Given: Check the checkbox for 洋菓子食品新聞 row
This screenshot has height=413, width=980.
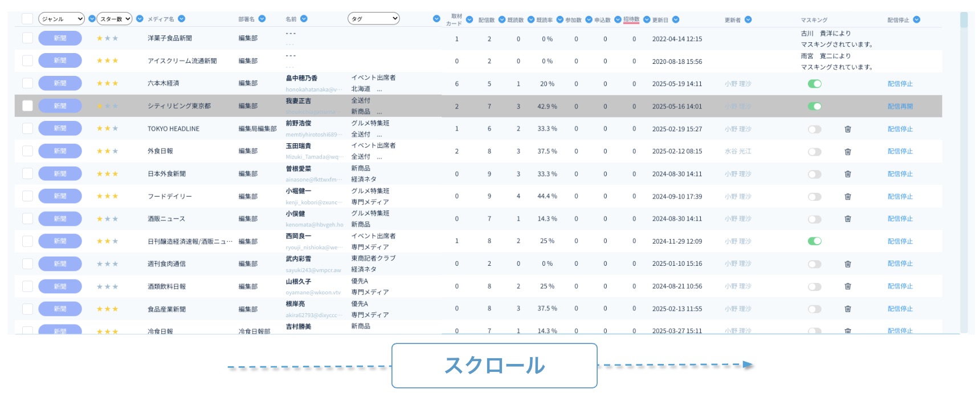Looking at the screenshot, I should point(27,38).
